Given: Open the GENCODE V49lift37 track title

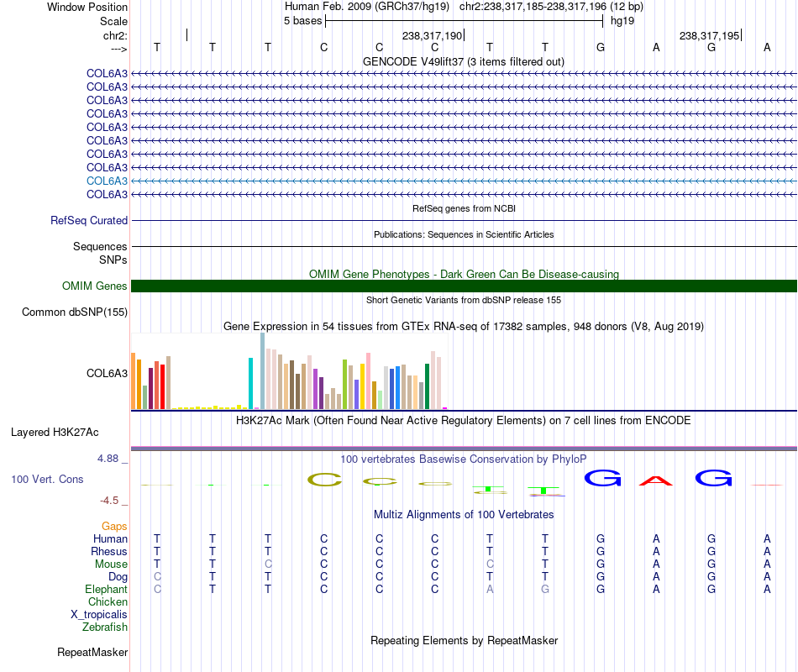Looking at the screenshot, I should pyautogui.click(x=464, y=61).
